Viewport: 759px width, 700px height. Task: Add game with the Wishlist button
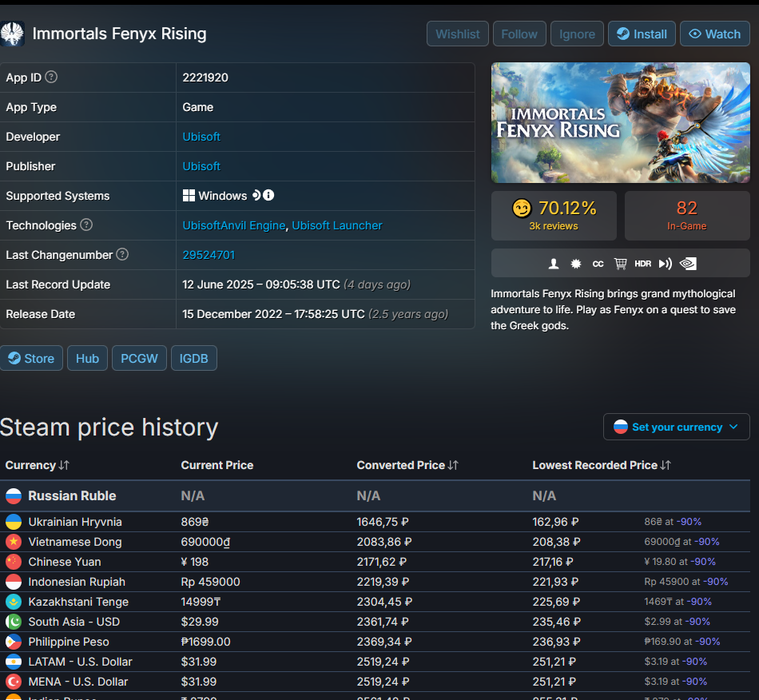[458, 34]
